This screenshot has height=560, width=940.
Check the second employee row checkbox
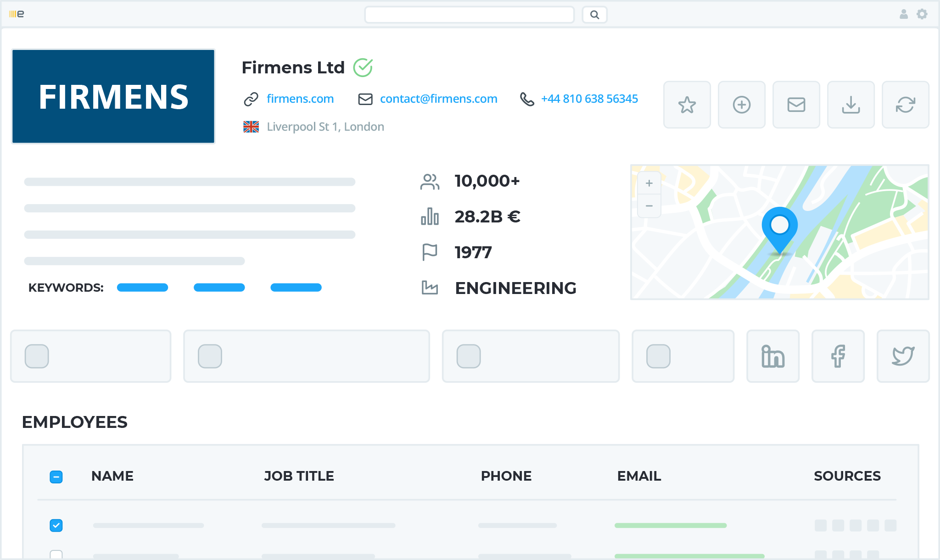coord(56,554)
